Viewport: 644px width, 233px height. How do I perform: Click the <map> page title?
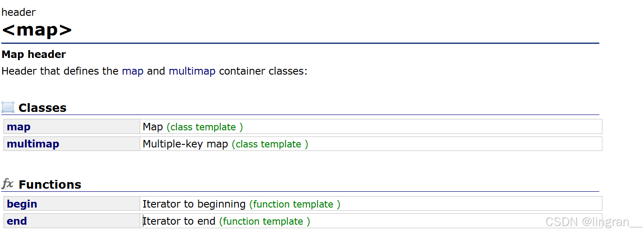(37, 30)
